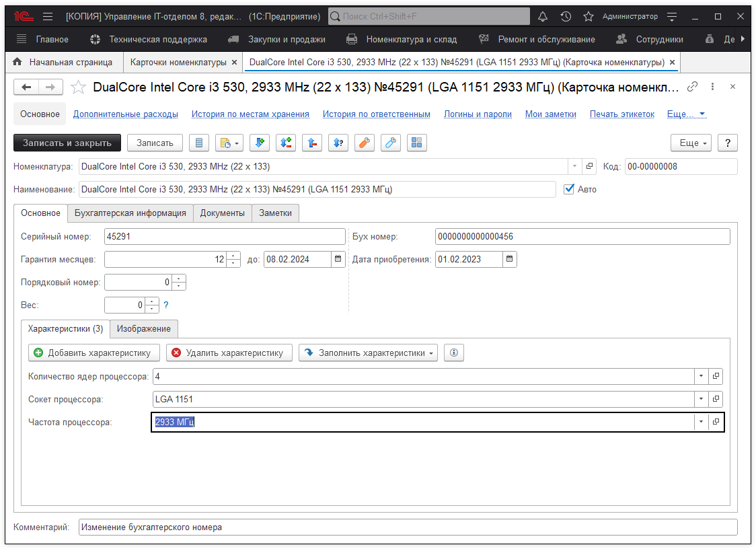
Task: Click into the Серийный номер field
Action: (224, 236)
